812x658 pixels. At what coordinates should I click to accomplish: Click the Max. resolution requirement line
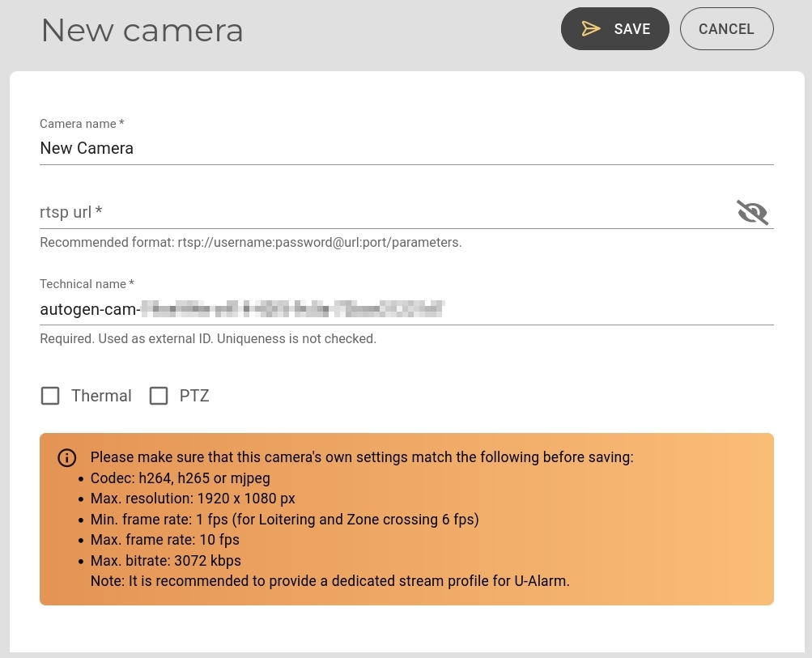click(x=193, y=499)
